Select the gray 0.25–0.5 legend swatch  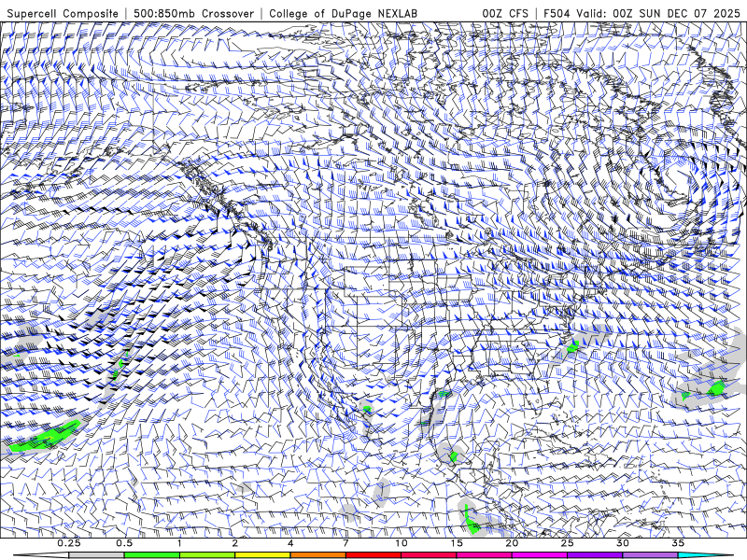pyautogui.click(x=97, y=555)
